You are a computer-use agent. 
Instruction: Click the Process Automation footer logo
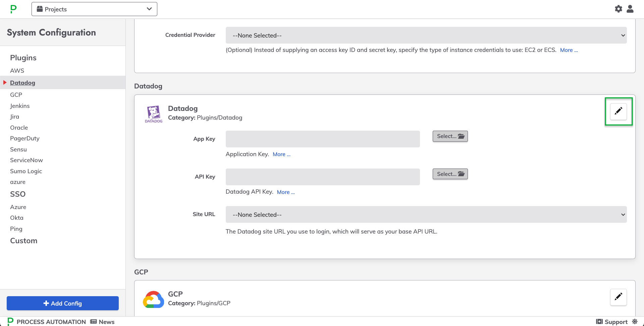pos(10,321)
